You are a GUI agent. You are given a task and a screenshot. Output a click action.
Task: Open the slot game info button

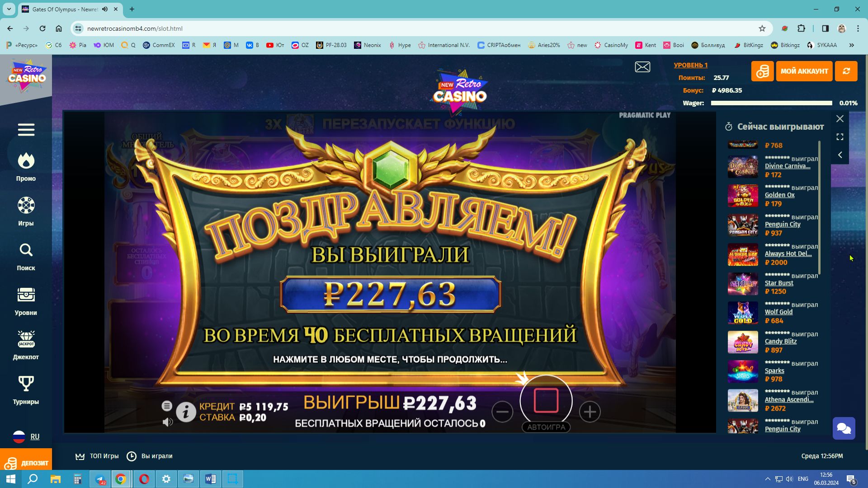(186, 412)
